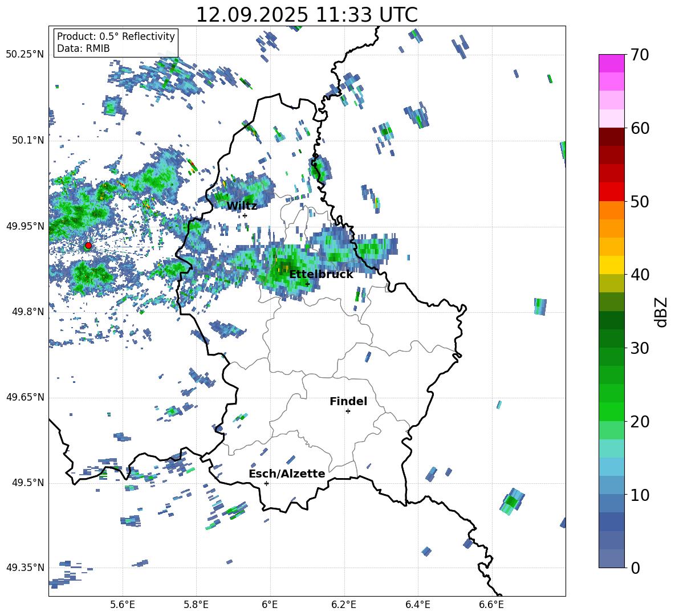This screenshot has height=616, width=675.
Task: Click the colorbar tick value 70
Action: 640,55
